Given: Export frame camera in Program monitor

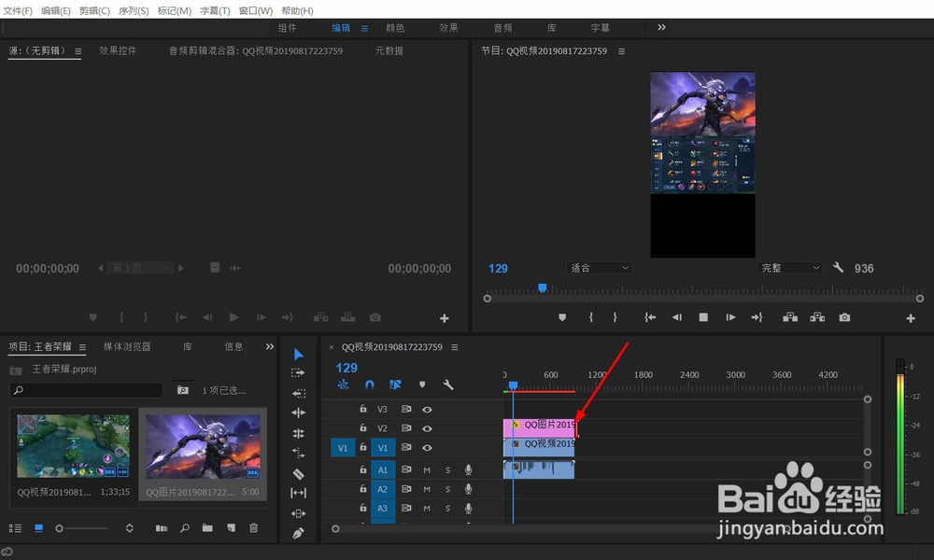Looking at the screenshot, I should tap(844, 317).
